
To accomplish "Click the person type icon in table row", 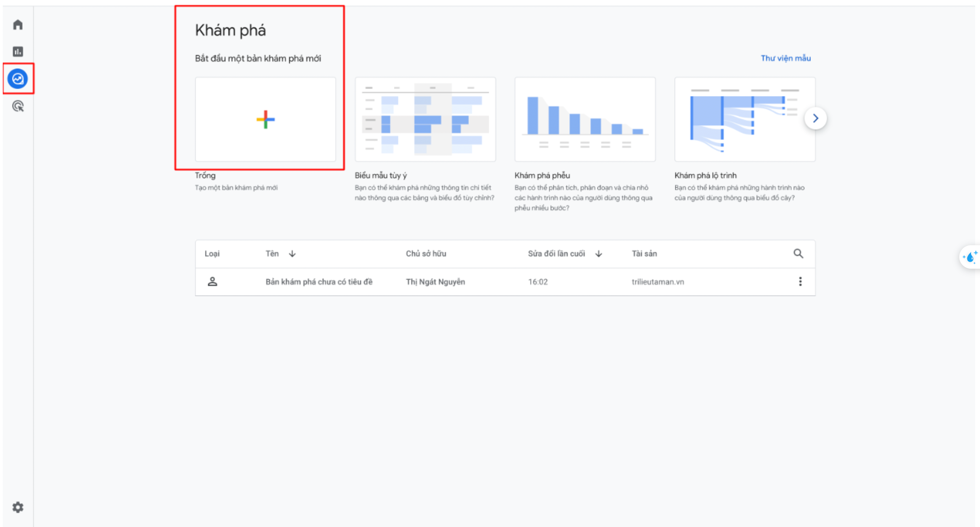I will pyautogui.click(x=212, y=281).
